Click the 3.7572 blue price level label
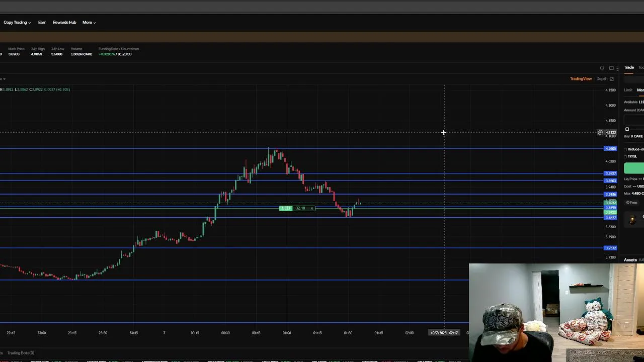This screenshot has height=362, width=644. (610, 248)
